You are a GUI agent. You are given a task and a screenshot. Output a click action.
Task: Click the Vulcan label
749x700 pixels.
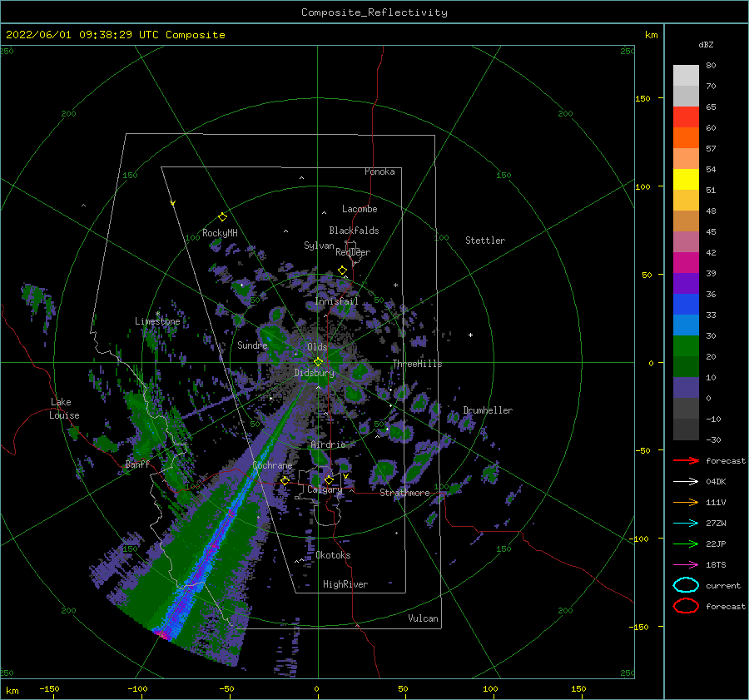[x=423, y=618]
